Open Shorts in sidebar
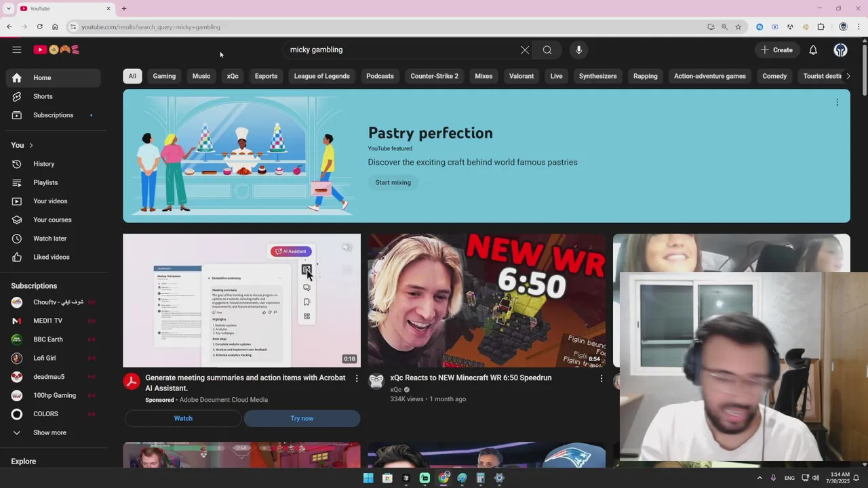The width and height of the screenshot is (868, 488). (x=54, y=96)
